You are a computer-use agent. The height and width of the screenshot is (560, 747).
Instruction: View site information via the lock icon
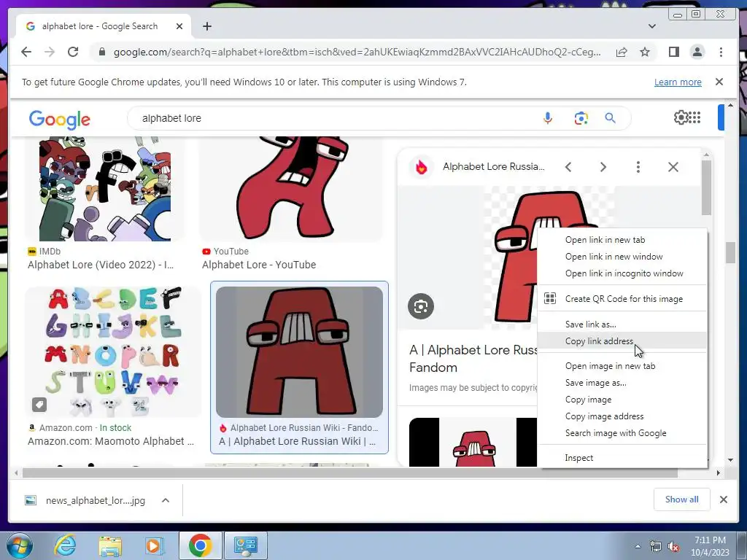coord(101,52)
